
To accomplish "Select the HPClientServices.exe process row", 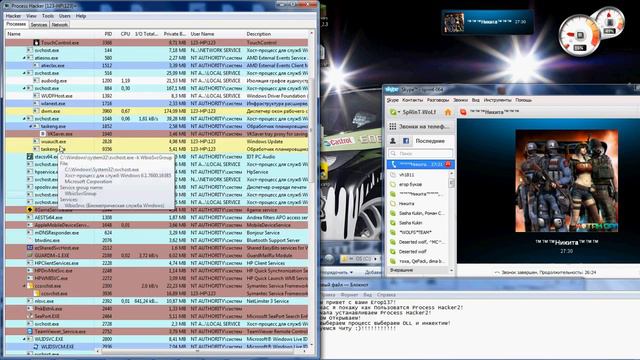I will [x=157, y=263].
